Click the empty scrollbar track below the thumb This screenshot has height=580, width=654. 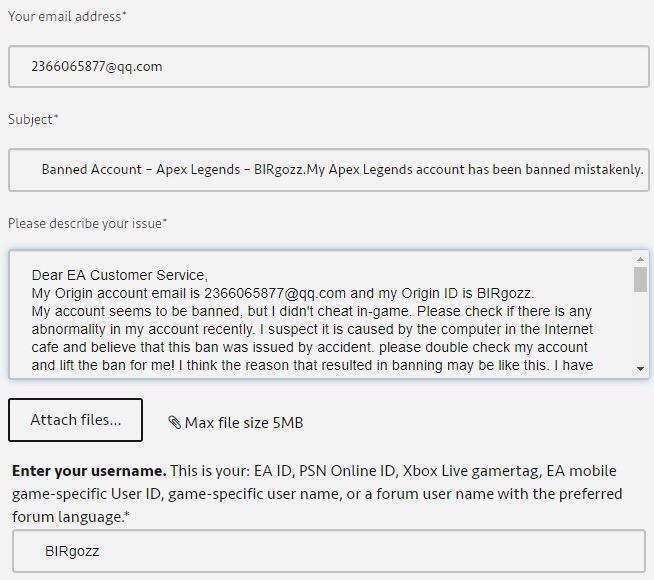(x=640, y=327)
